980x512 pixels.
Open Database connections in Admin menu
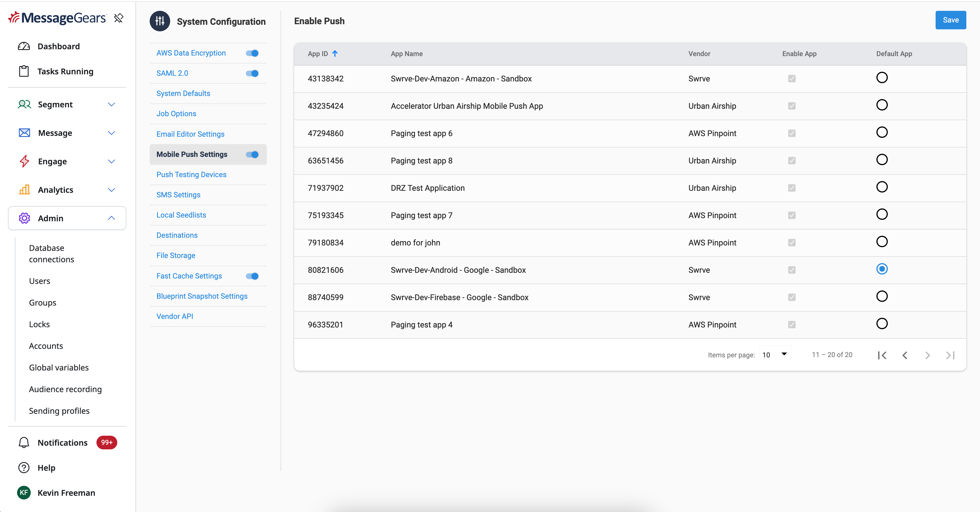pos(52,253)
